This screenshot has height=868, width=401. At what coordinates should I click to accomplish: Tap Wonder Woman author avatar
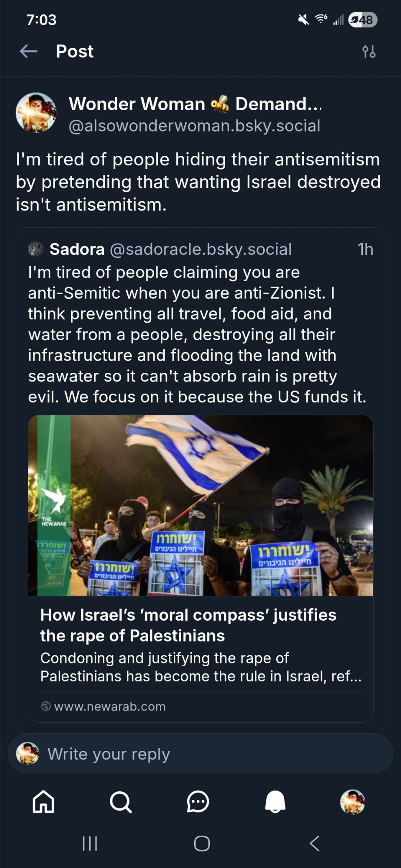pyautogui.click(x=36, y=113)
